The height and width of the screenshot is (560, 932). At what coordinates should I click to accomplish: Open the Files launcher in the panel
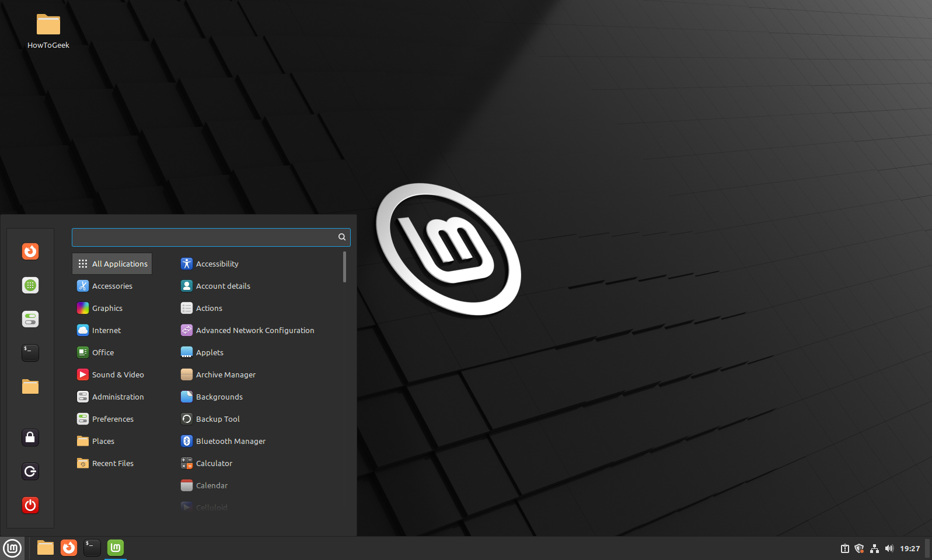point(46,548)
